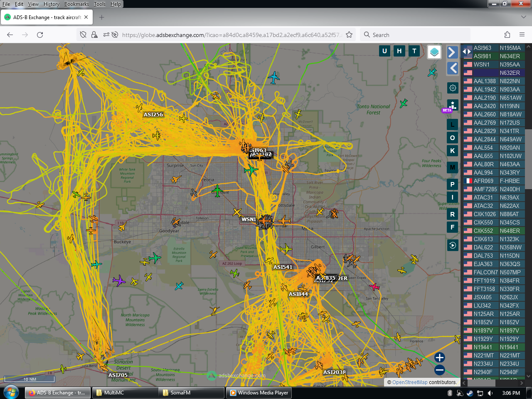Click the H map toggle button
The width and height of the screenshot is (532, 399).
[399, 51]
